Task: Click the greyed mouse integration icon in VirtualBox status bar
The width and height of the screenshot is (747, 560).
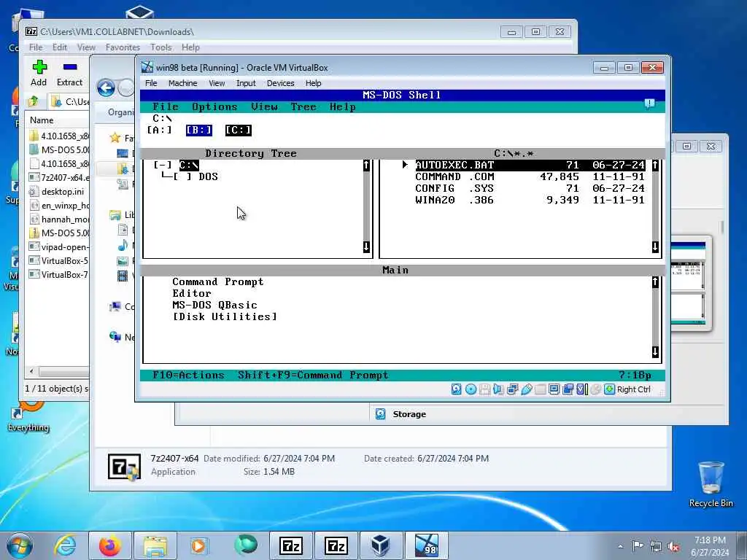Action: pyautogui.click(x=595, y=389)
